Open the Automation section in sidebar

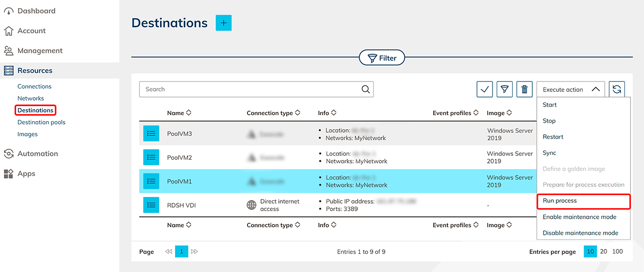coord(37,154)
